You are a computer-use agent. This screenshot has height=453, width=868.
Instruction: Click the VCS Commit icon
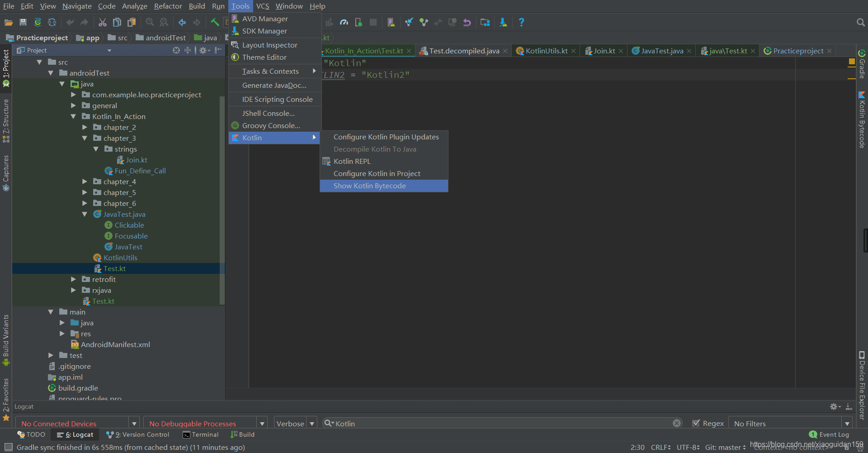coord(424,22)
